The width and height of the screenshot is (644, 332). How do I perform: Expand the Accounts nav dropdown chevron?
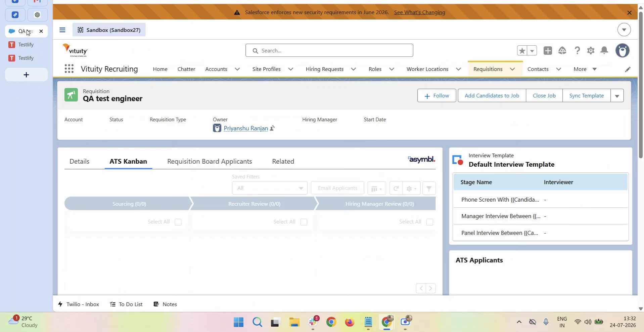237,69
